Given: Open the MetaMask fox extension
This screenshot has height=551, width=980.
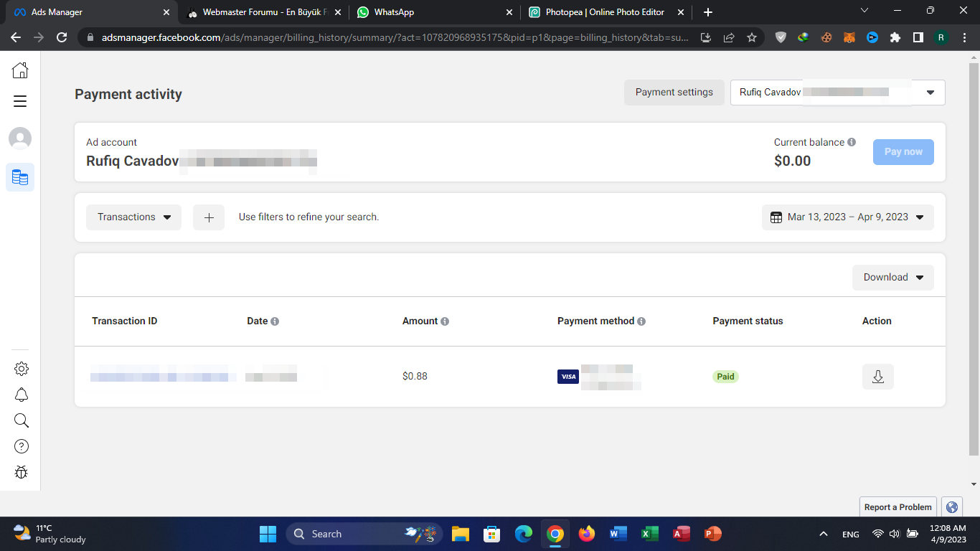Looking at the screenshot, I should pos(849,37).
